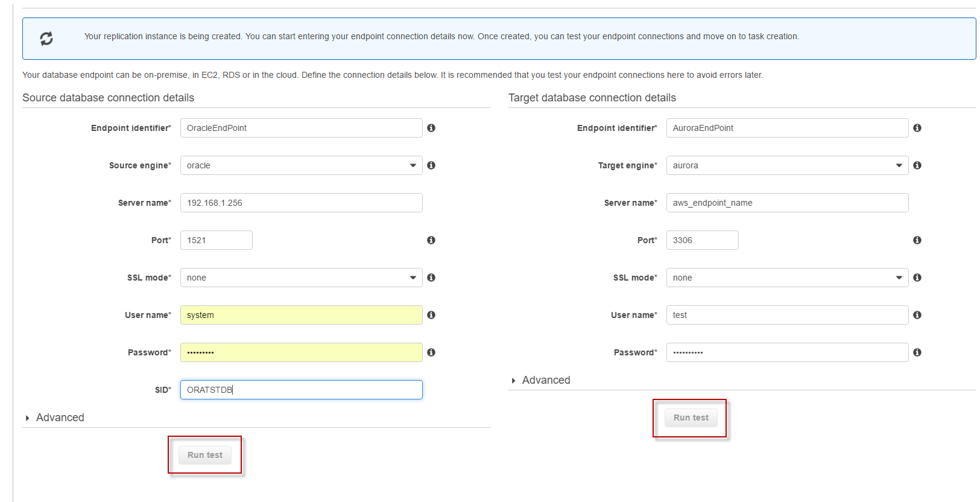Screen dimensions: 980x502
Task: Click the source Password field
Action: tap(302, 352)
